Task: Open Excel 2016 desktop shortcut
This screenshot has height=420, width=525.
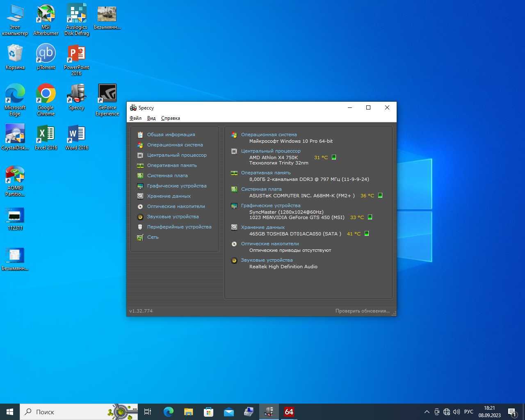Action: [x=46, y=137]
